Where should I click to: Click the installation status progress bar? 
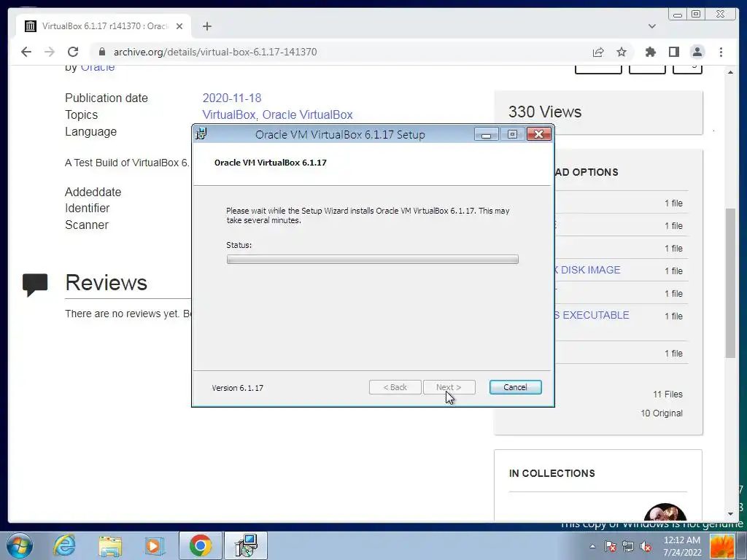pos(373,259)
